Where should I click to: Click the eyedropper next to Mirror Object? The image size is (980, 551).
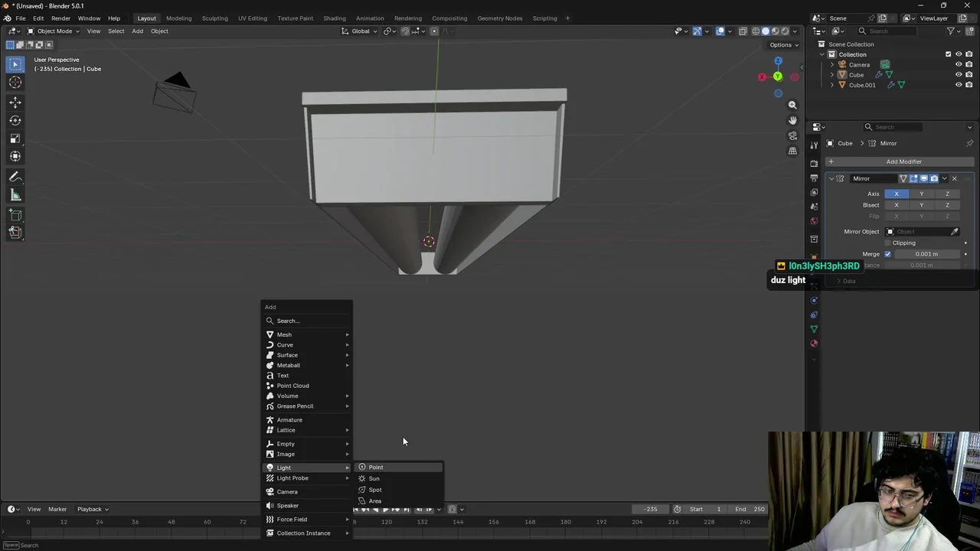955,231
